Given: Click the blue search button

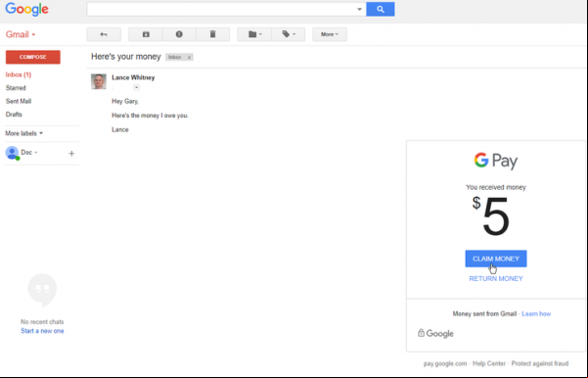Looking at the screenshot, I should (381, 10).
